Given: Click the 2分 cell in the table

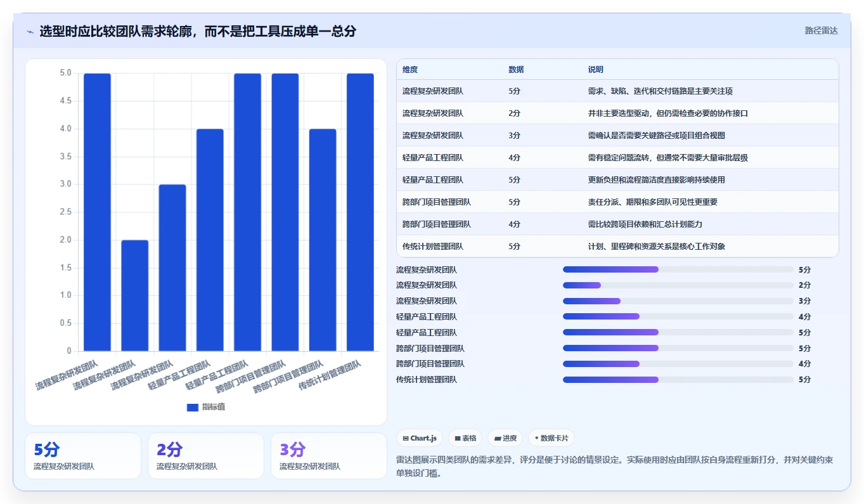Looking at the screenshot, I should coord(514,113).
